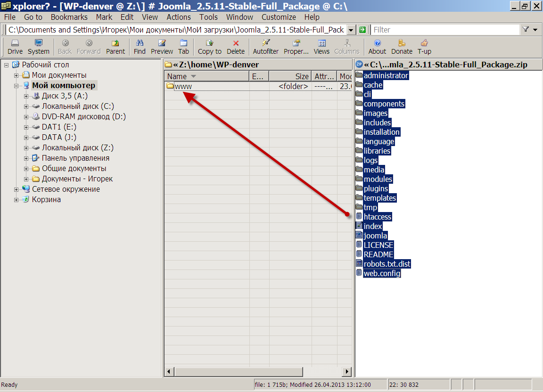Open the Go to menu
Viewport: 543px width, 392px height.
pyautogui.click(x=33, y=17)
